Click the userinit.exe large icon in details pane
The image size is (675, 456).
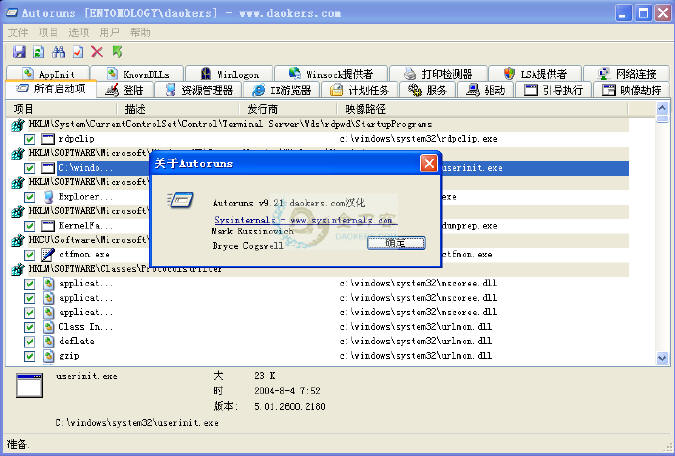click(29, 385)
